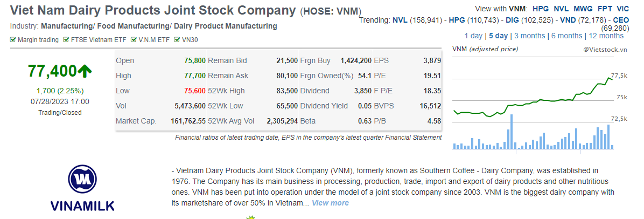
Task: Click the green price up arrow
Action: [85, 70]
